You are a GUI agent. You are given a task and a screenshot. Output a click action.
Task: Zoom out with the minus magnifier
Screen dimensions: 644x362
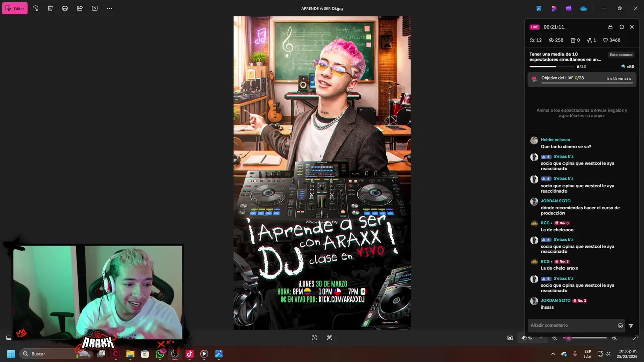click(555, 338)
